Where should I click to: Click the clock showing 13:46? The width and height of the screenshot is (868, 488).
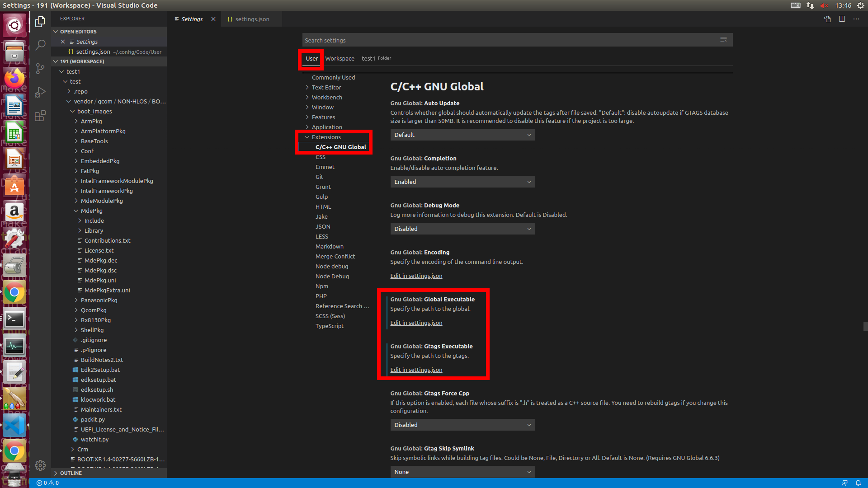click(843, 5)
